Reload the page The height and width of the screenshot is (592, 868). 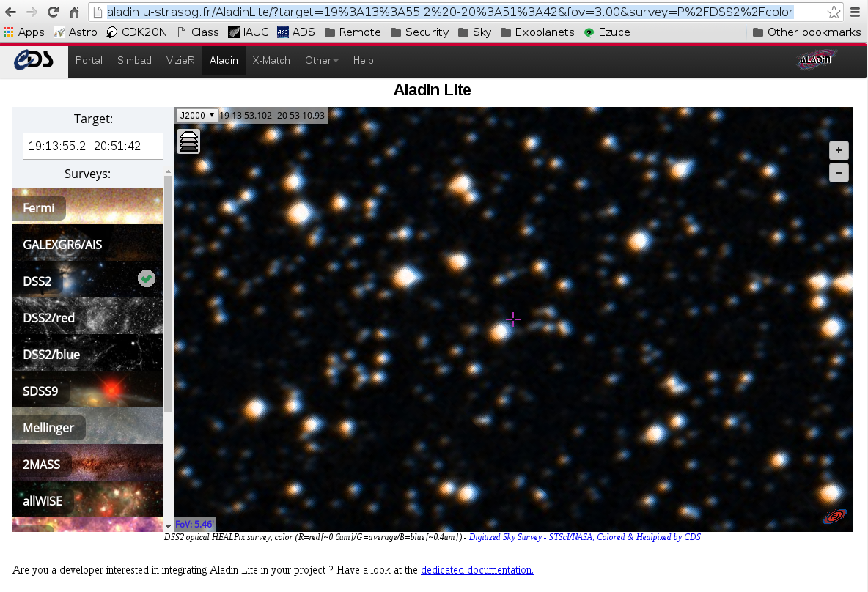tap(53, 12)
